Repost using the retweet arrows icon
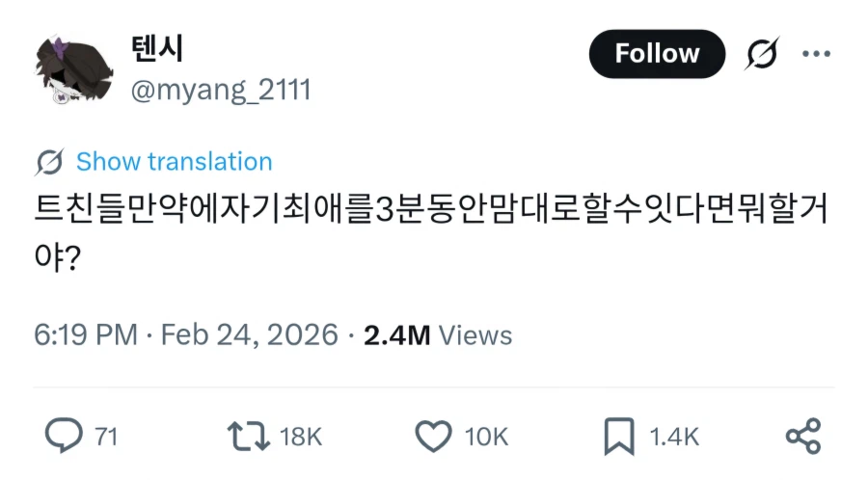 coord(247,437)
